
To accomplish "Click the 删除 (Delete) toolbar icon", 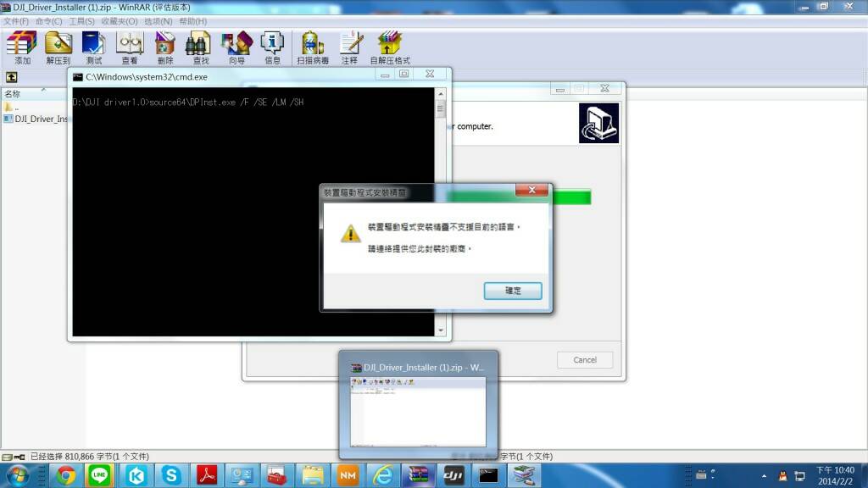I will click(165, 47).
